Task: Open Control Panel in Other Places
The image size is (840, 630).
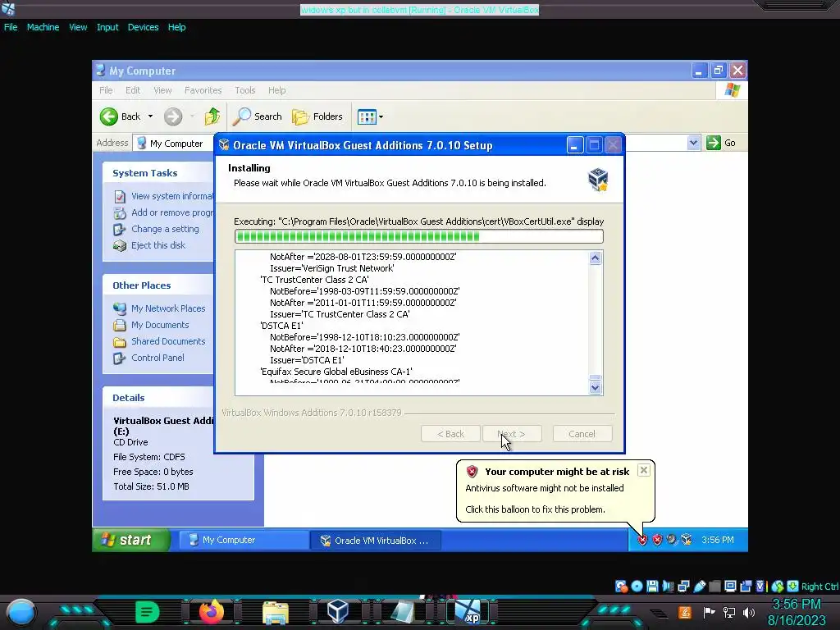Action: tap(149, 358)
